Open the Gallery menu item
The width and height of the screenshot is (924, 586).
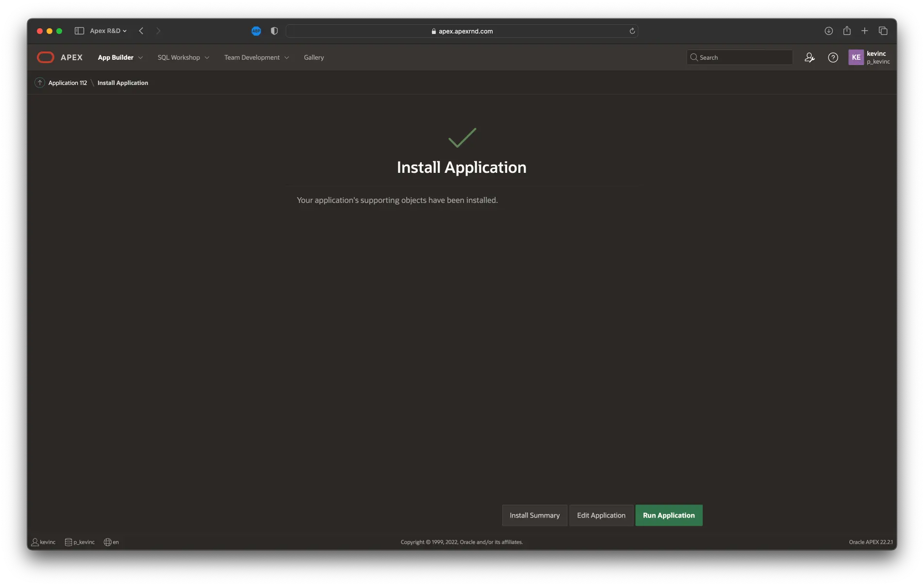[x=313, y=57]
